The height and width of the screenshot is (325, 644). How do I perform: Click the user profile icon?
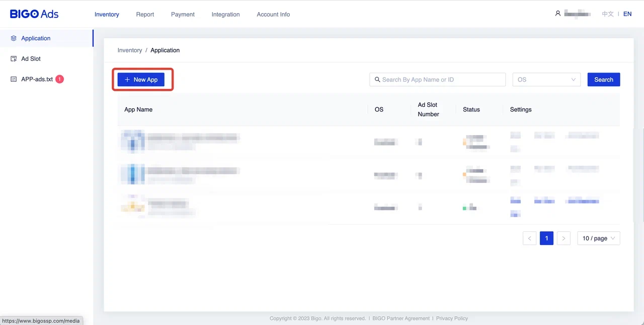tap(557, 14)
